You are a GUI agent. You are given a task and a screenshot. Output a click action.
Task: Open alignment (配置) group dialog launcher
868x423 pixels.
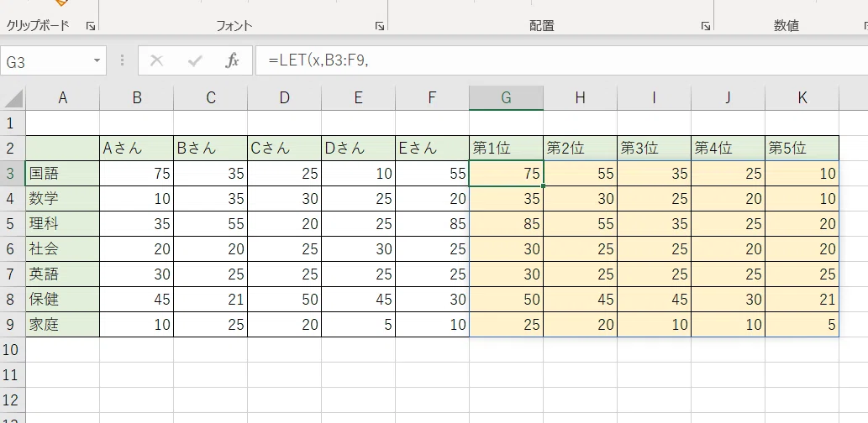705,26
